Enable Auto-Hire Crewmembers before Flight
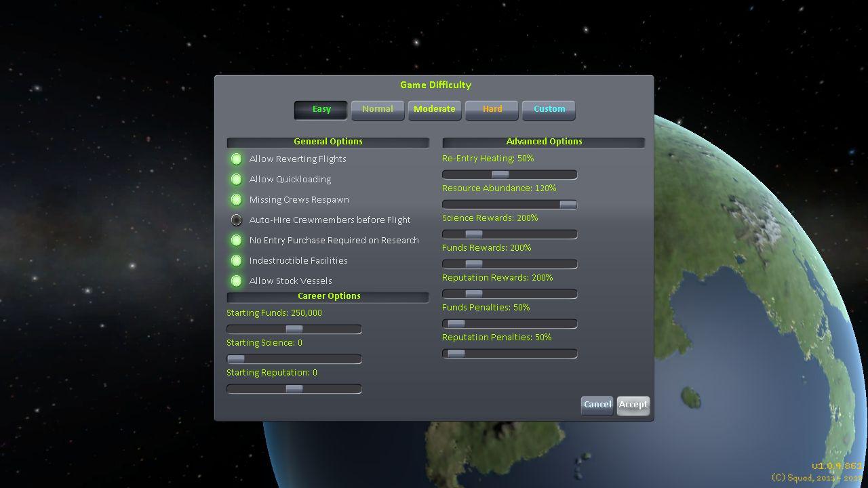Viewport: 868px width, 488px height. [x=236, y=220]
